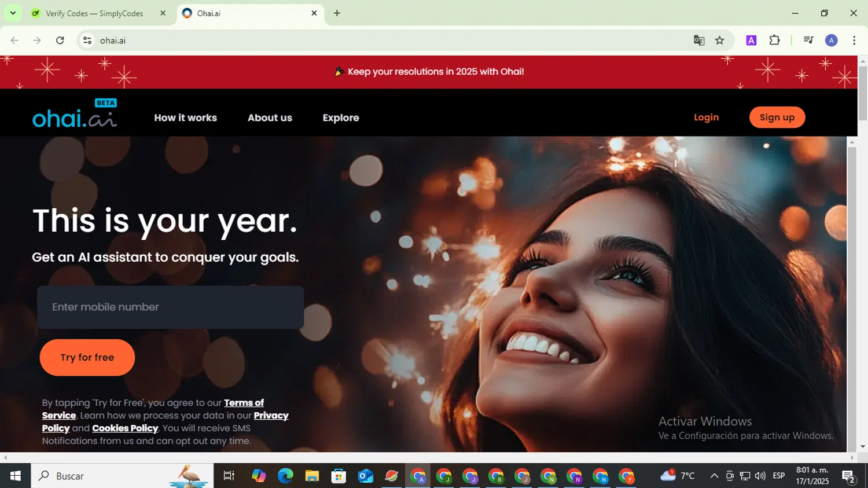Open the How it works menu

186,118
